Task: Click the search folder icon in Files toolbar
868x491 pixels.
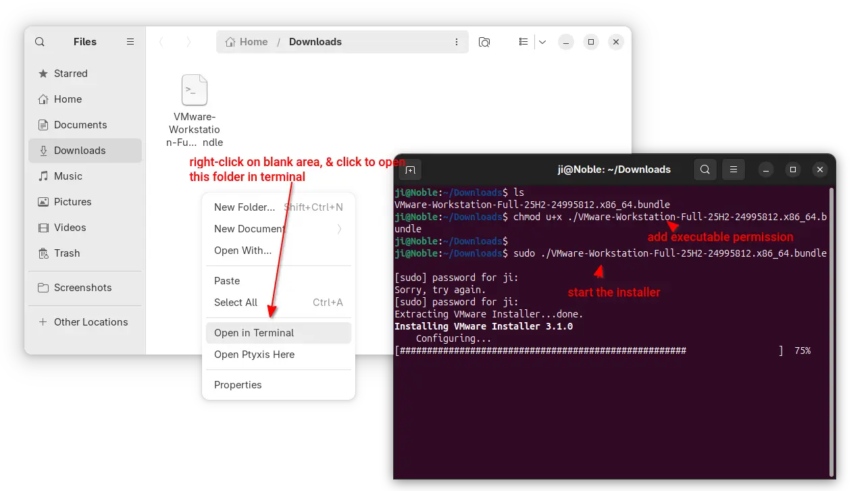Action: point(484,42)
